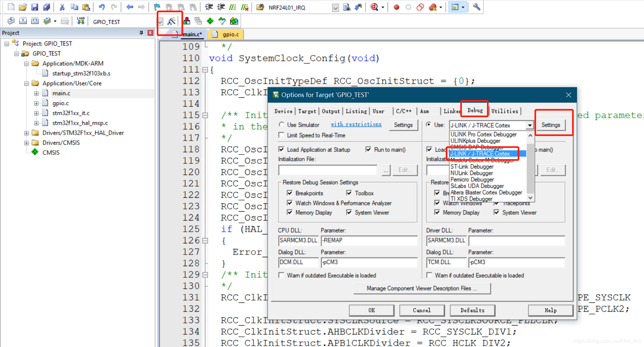Insert a bookmark with the flag icon

tap(157, 7)
